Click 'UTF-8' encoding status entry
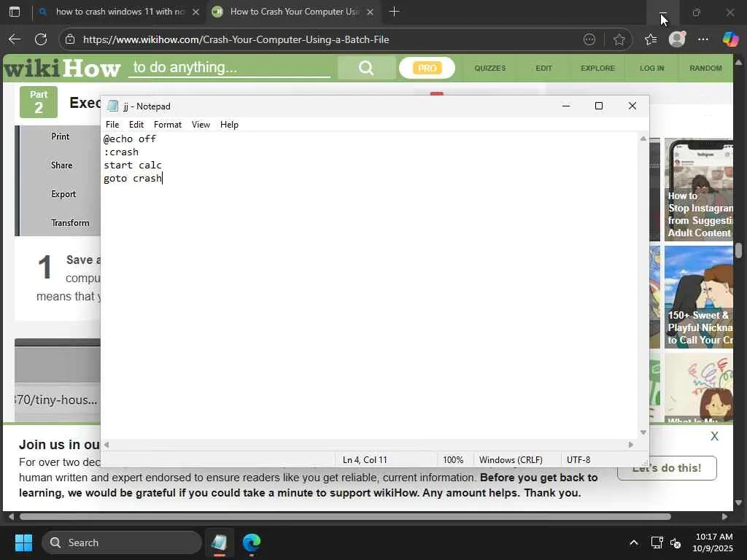Screen dimensions: 747x560 (578, 459)
